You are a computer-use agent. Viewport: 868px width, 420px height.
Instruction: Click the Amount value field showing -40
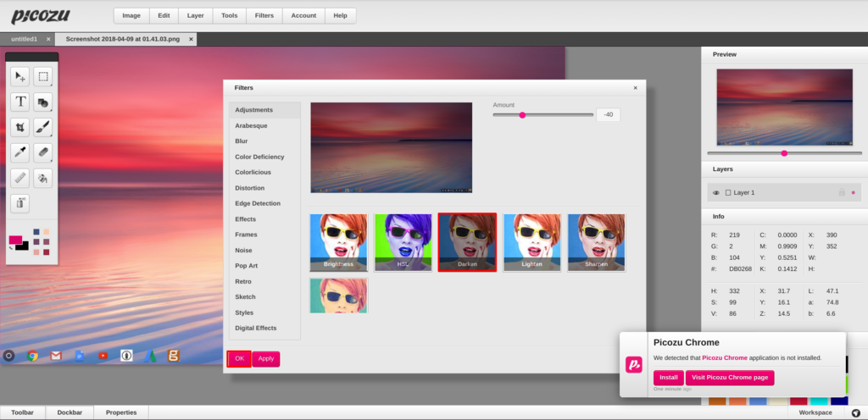609,115
